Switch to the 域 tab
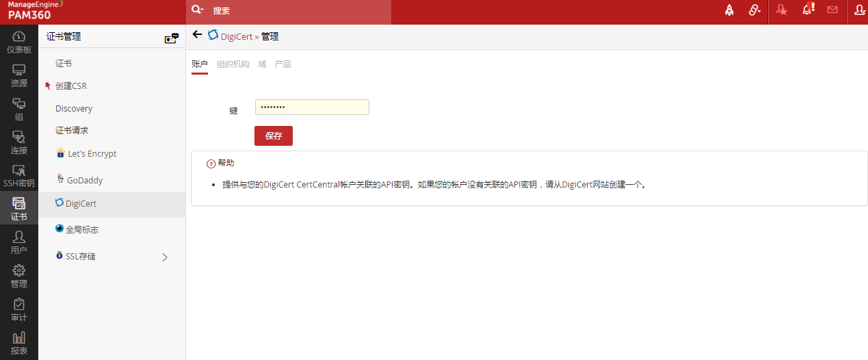Viewport: 868px width, 360px height. [262, 64]
